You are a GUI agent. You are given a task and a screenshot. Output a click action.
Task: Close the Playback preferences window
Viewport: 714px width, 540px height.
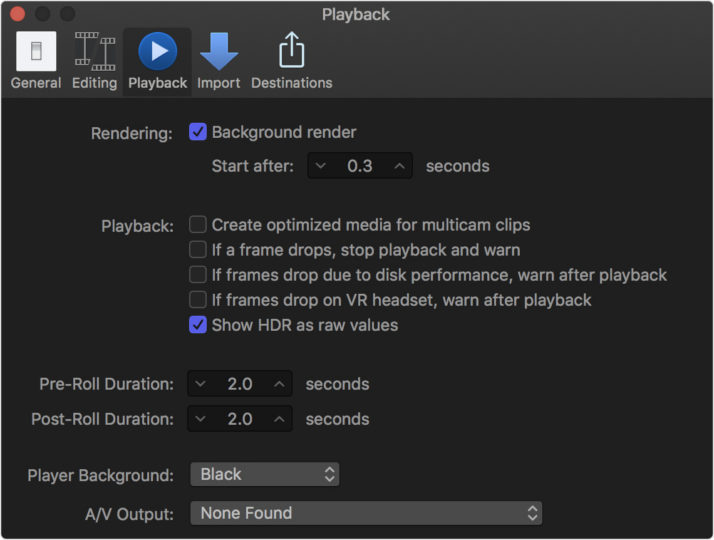(x=17, y=14)
